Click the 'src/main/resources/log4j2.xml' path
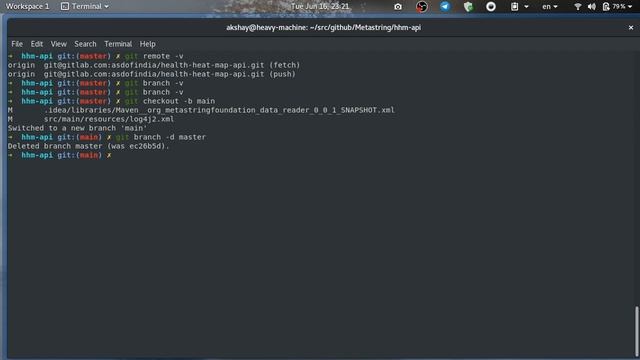640x360 pixels. point(109,119)
